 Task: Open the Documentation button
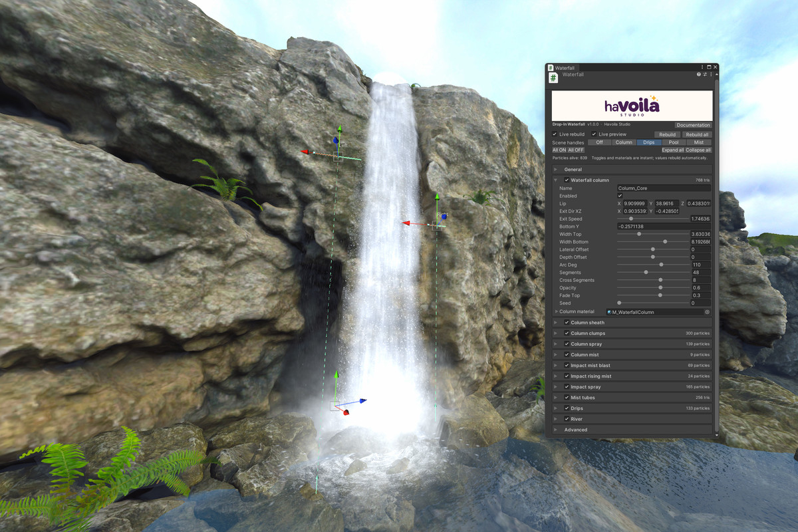[x=694, y=125]
